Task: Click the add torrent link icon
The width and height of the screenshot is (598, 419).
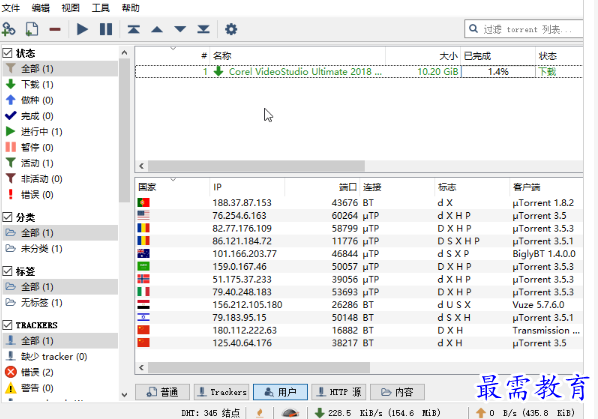Action: (x=9, y=29)
